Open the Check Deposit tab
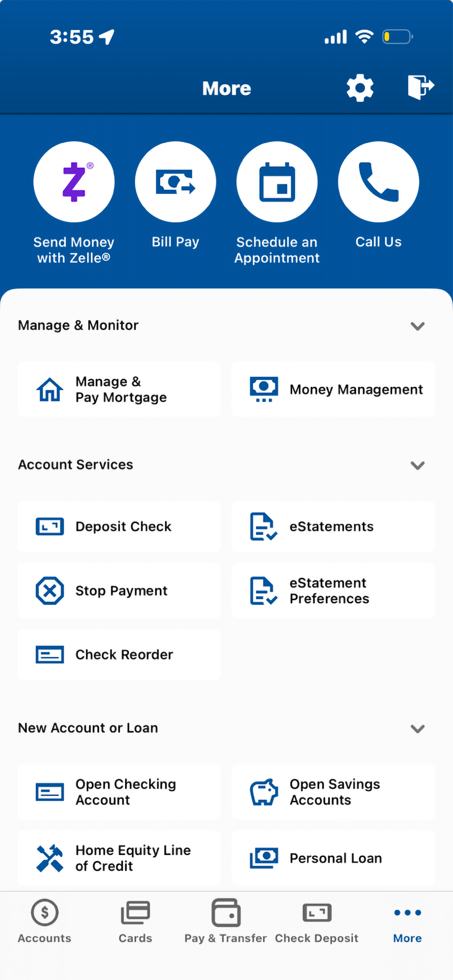 click(x=317, y=921)
